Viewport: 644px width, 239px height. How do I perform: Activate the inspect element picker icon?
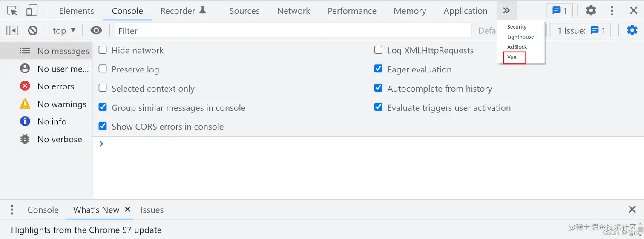(x=12, y=11)
